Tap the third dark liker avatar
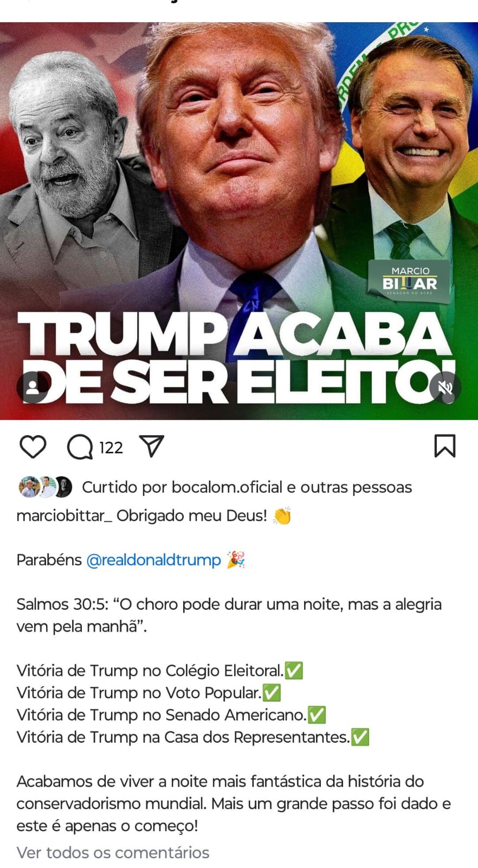Viewport: 478px width, 868px height. [62, 487]
